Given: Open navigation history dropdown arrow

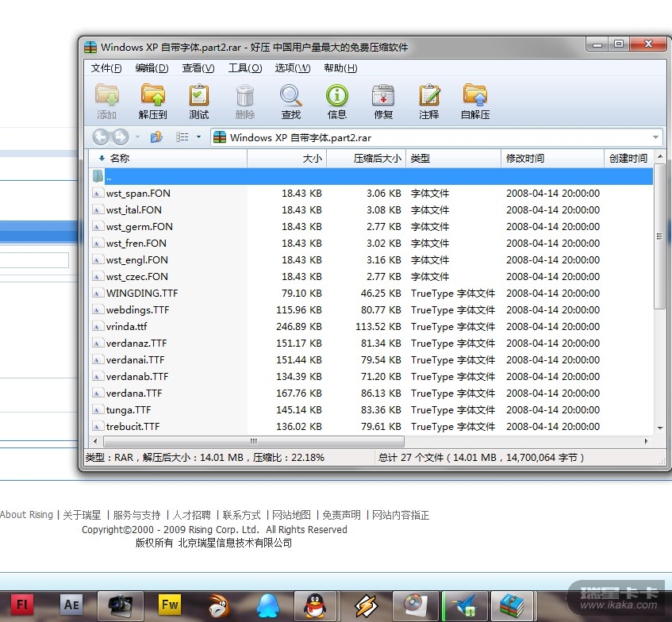Looking at the screenshot, I should point(137,137).
